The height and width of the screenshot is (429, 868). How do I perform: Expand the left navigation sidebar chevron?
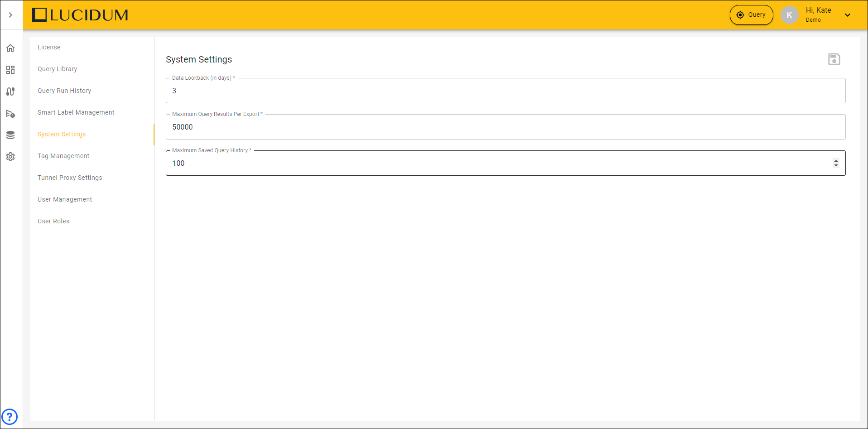[x=10, y=15]
